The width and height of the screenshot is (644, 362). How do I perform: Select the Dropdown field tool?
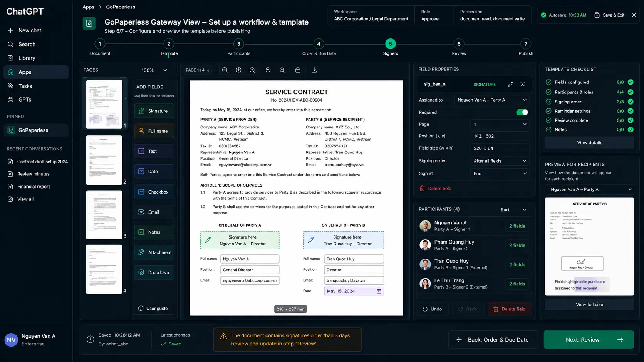(x=154, y=272)
